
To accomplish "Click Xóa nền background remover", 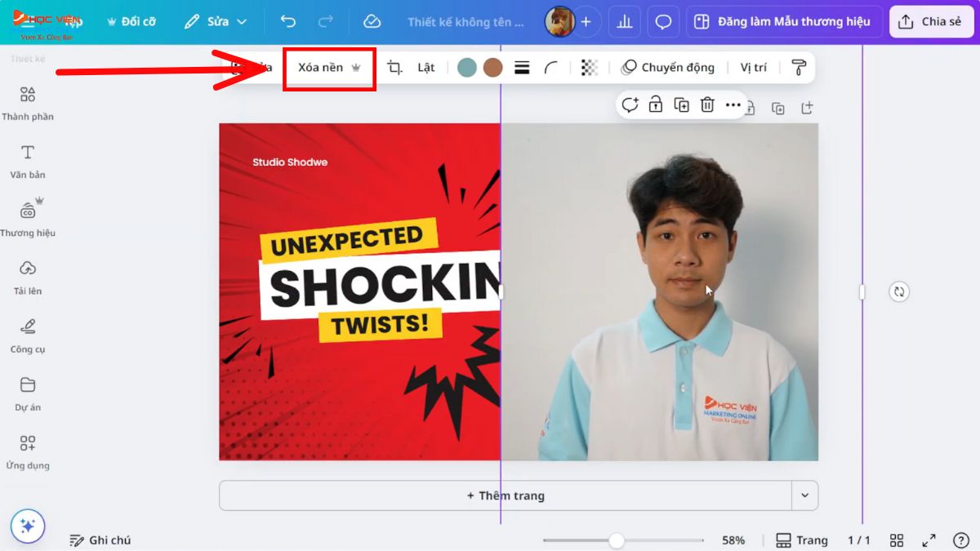I will click(329, 68).
